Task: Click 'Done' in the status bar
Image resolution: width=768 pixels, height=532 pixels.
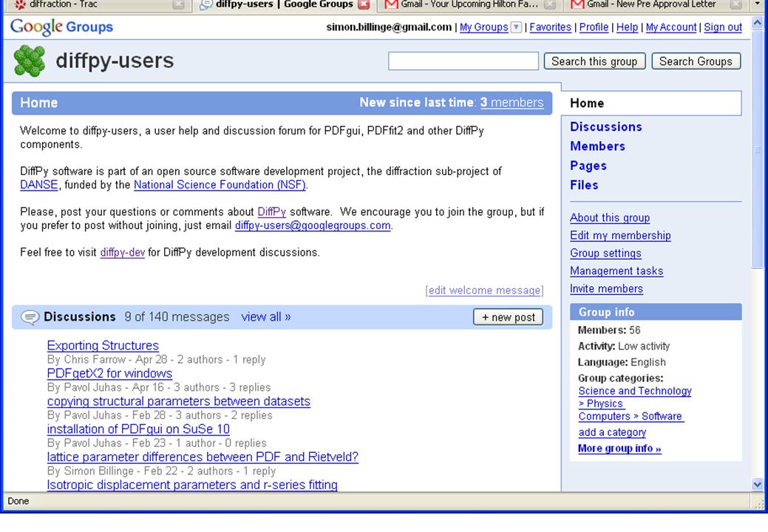Action: (x=18, y=501)
